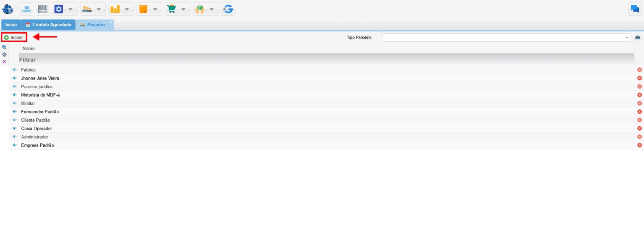Click the Incluir button

coord(14,37)
